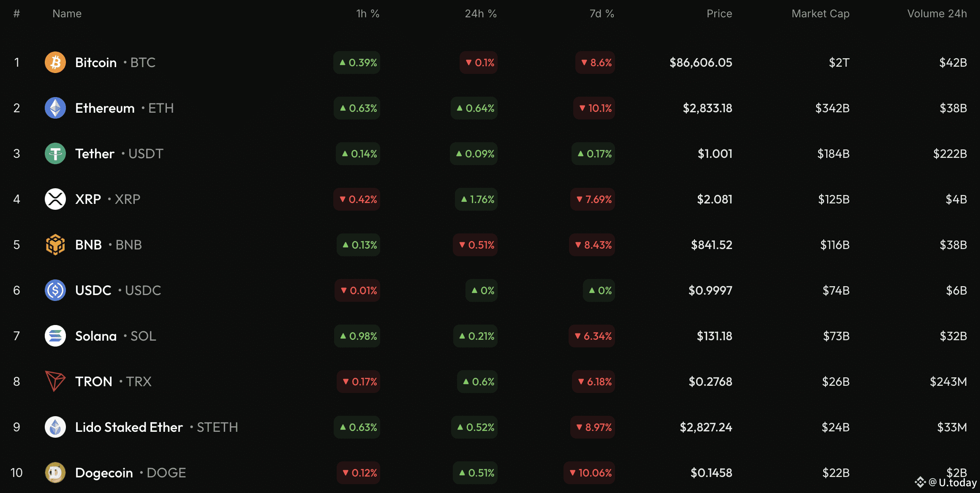
Task: Open the BNB yellow cube icon
Action: pyautogui.click(x=55, y=245)
